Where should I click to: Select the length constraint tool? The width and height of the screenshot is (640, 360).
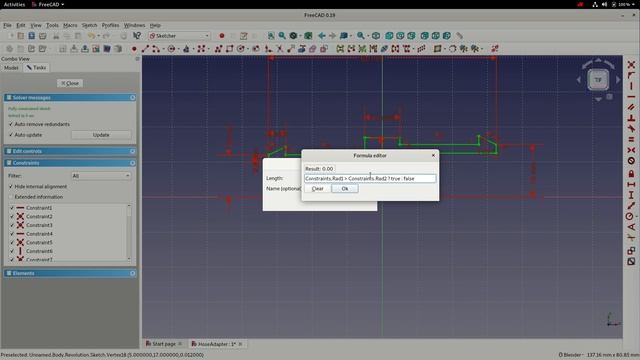[631, 205]
